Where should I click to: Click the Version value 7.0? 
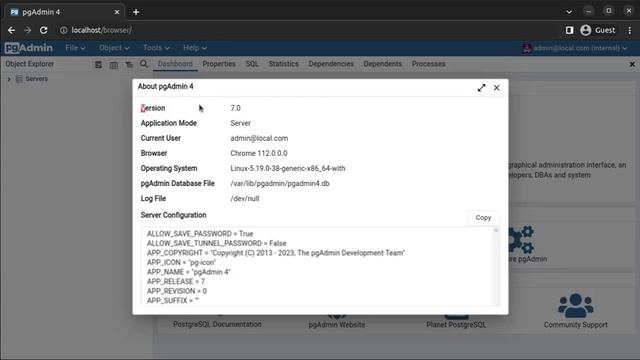click(236, 108)
